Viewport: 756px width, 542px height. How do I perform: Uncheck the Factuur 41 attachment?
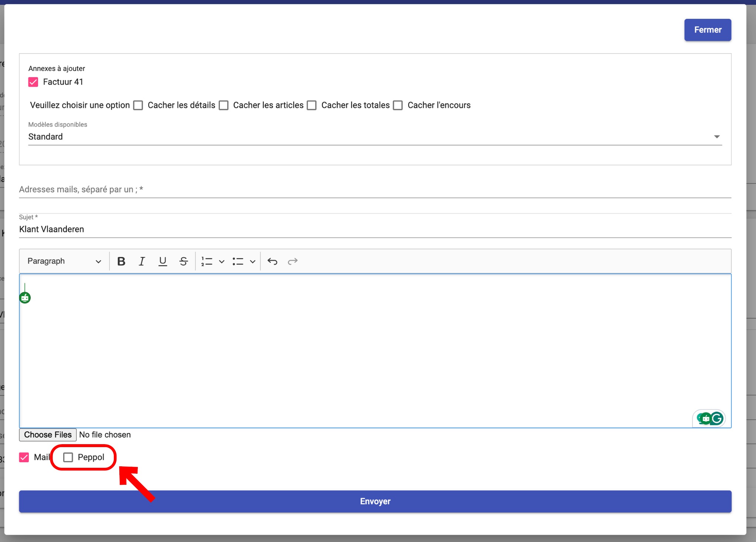[33, 82]
